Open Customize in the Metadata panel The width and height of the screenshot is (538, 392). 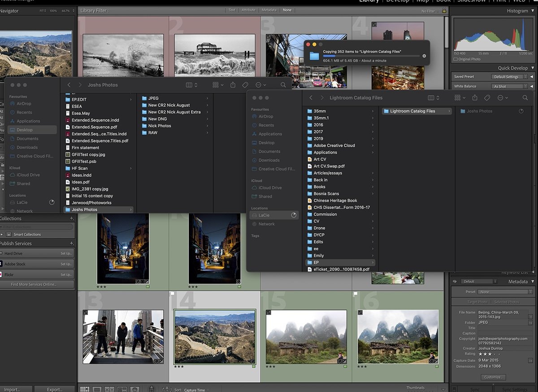(493, 377)
